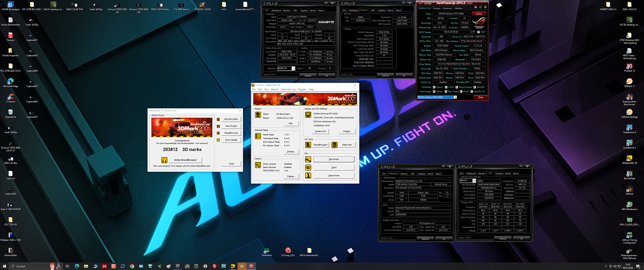Toggle the PhysX checkbox
Viewport: 644px width, 270px height.
point(461,91)
